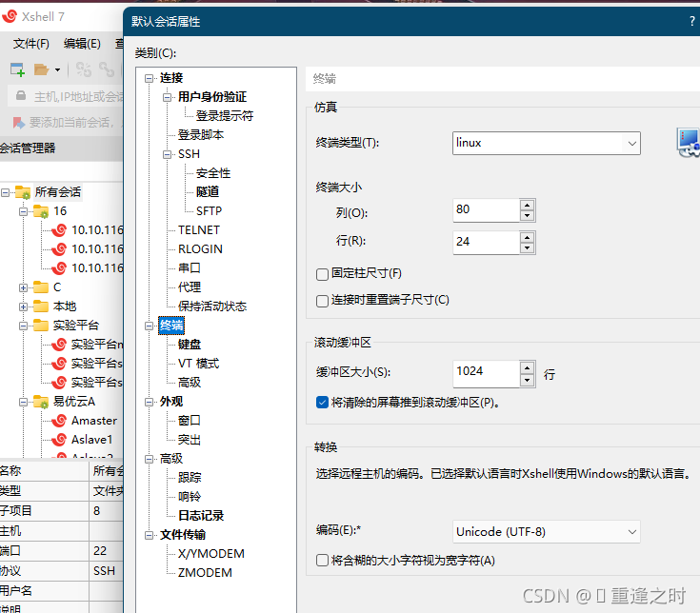Viewport: 700px width, 613px height.
Task: Click the 行(R) input field showing 24
Action: coord(486,243)
